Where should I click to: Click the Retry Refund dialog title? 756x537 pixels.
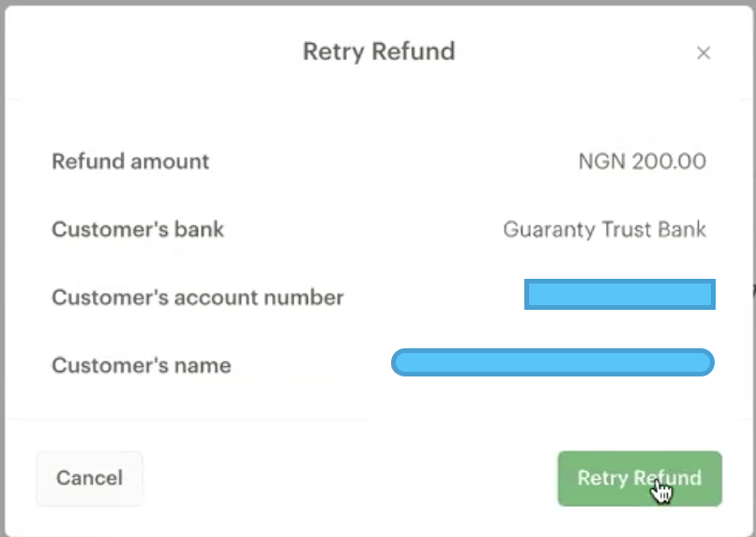[x=378, y=51]
